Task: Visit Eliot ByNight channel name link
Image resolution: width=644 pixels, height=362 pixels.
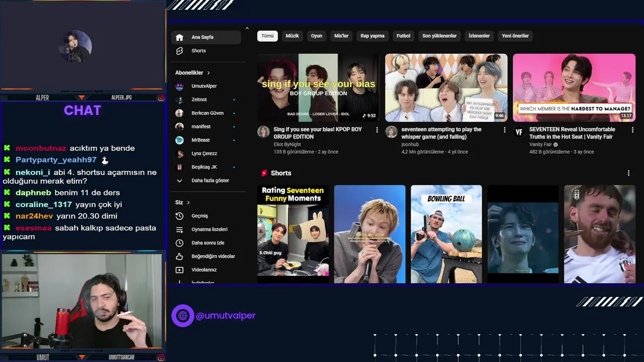Action: point(287,144)
